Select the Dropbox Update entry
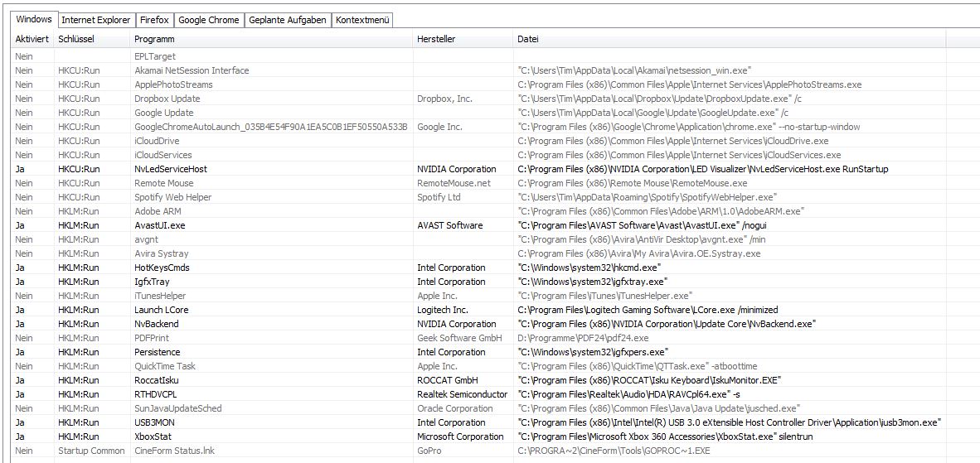 tap(167, 99)
